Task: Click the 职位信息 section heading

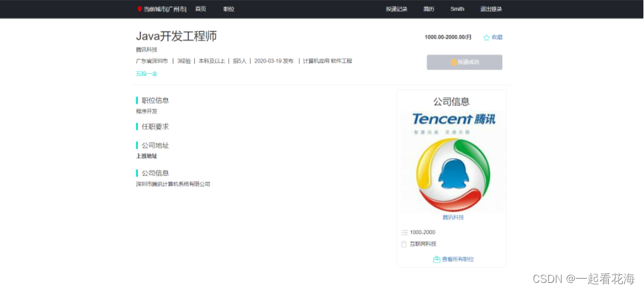Action: coord(155,100)
